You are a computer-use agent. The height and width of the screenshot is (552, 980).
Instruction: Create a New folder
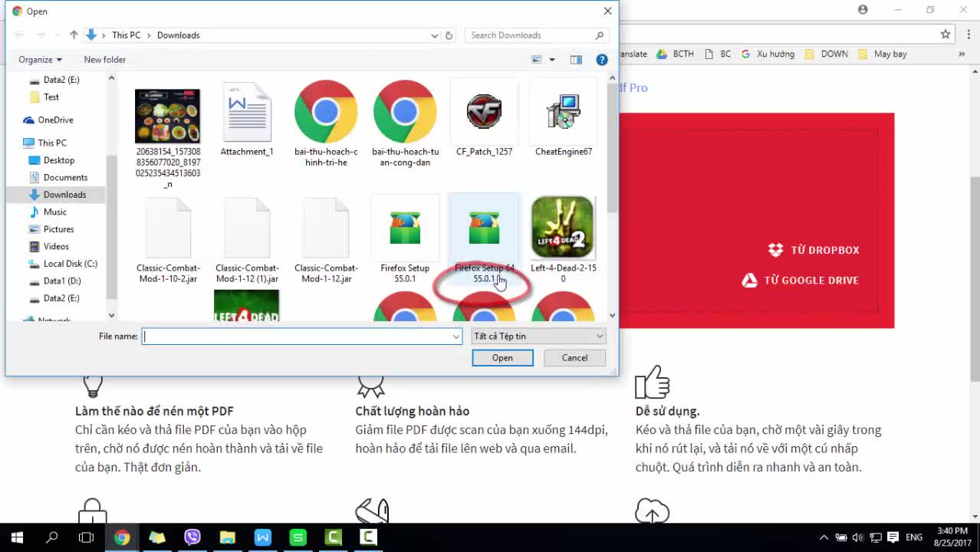click(x=104, y=60)
